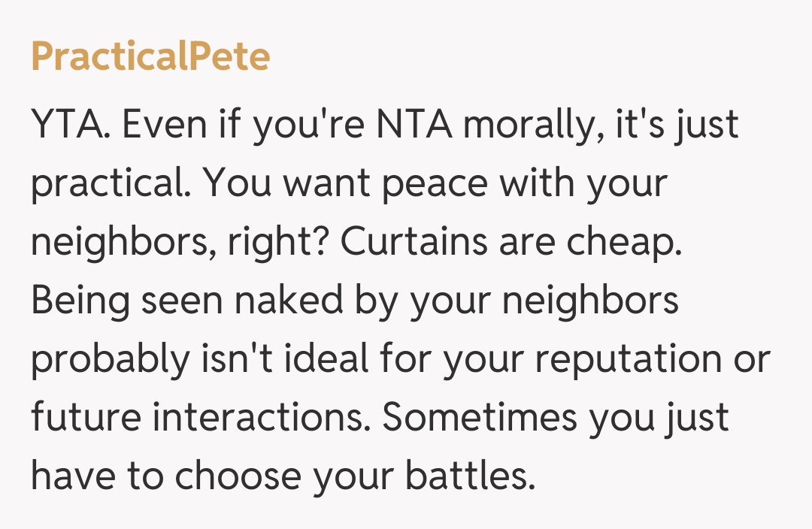Click the phrase "you just" ending line six
The height and width of the screenshot is (529, 812).
659,419
